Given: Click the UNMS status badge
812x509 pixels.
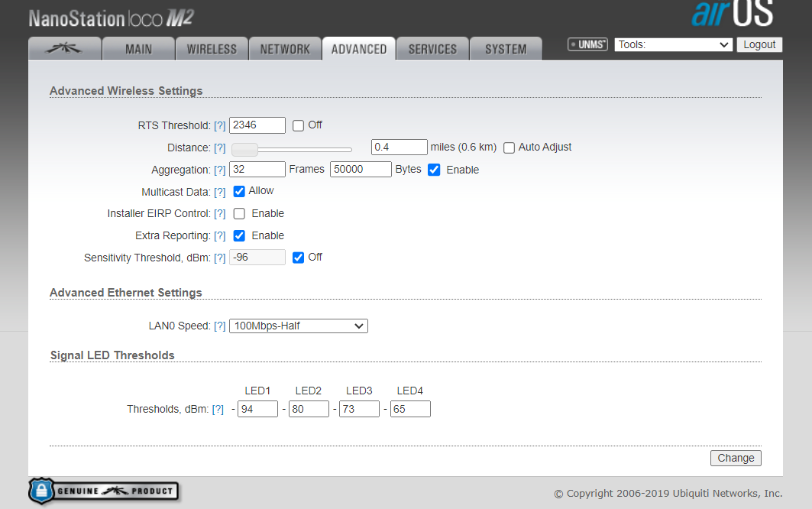Looking at the screenshot, I should (587, 44).
